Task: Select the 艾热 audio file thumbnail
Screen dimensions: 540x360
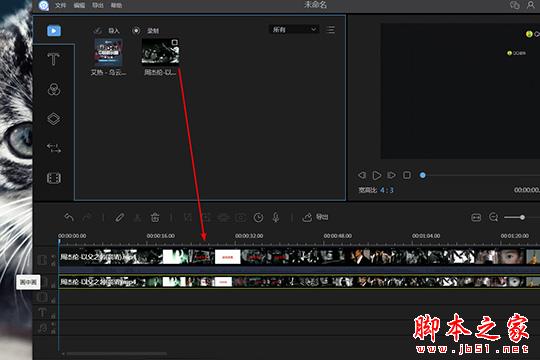Action: point(108,53)
